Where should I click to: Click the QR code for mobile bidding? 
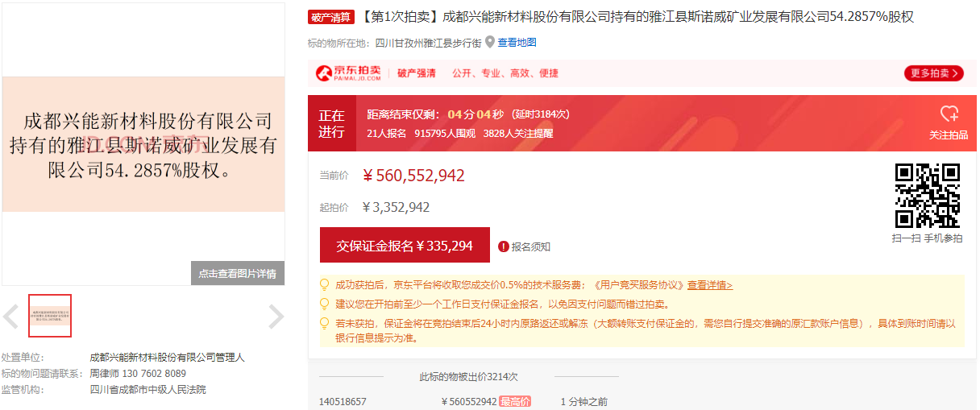[x=927, y=196]
